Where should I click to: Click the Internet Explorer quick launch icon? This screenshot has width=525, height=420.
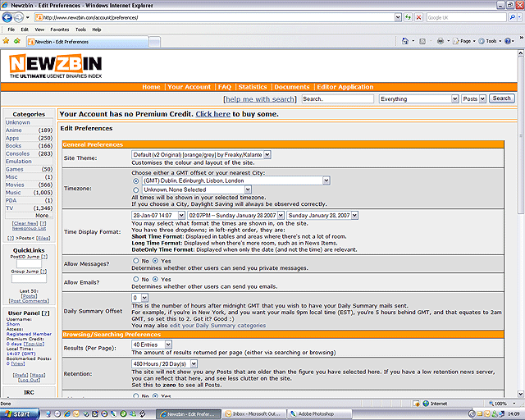(66, 414)
